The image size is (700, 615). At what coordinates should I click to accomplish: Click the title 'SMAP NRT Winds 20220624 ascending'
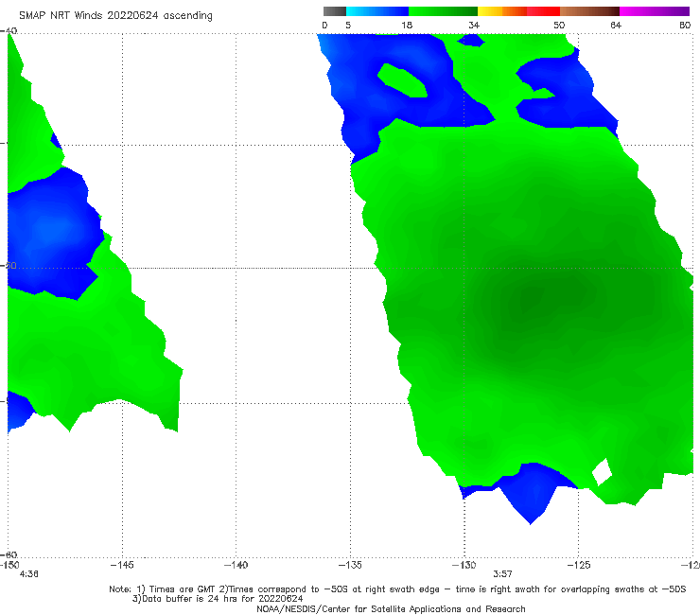(x=115, y=15)
